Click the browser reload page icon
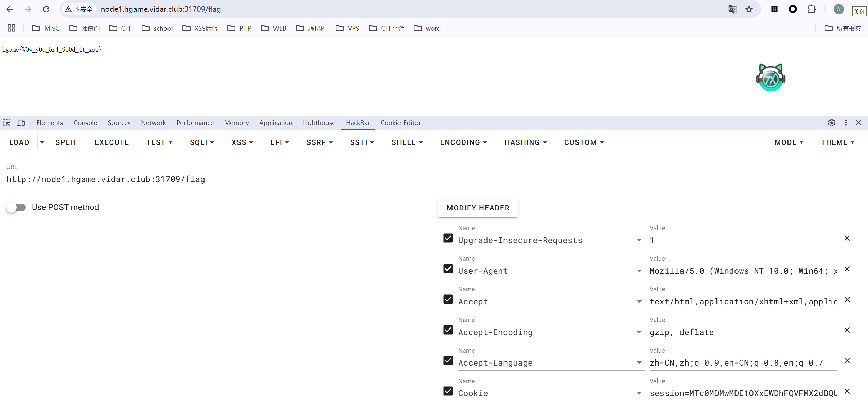The image size is (868, 405). (46, 9)
